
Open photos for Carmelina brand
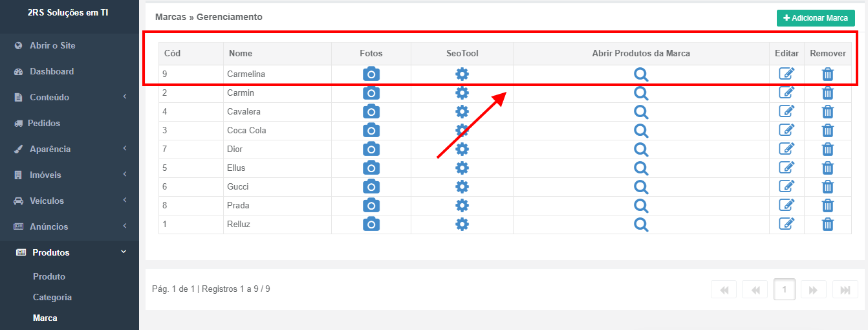pyautogui.click(x=371, y=74)
